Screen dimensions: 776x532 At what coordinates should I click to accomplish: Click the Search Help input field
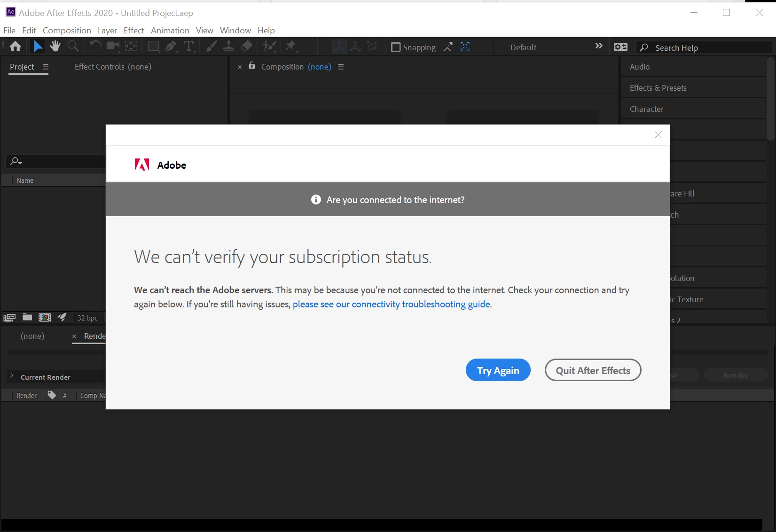[x=704, y=47]
